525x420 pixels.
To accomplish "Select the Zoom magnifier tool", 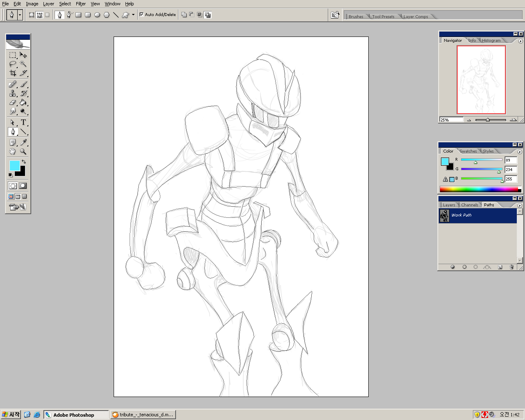I will point(23,151).
